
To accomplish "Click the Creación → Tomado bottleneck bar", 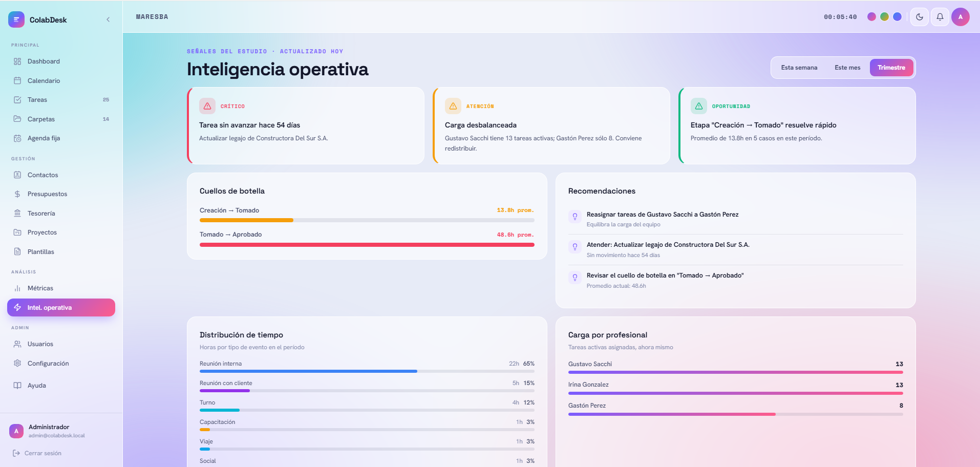I will click(367, 220).
